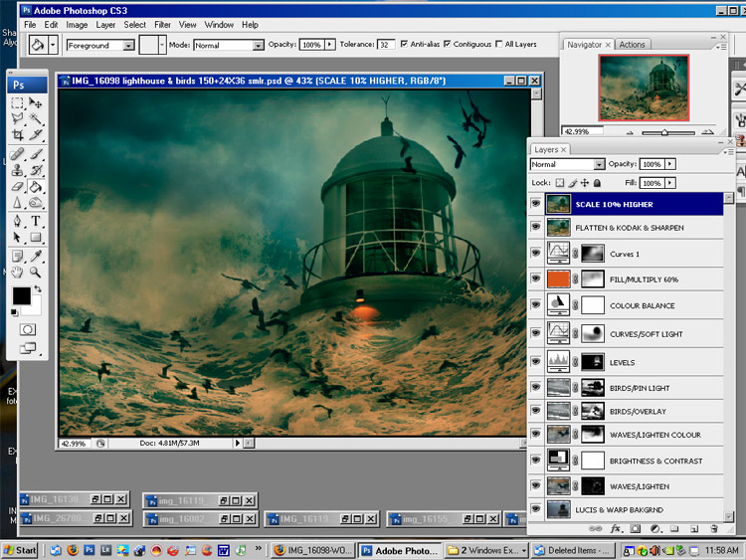Select the Eraser tool
This screenshot has height=560, width=746.
click(x=18, y=186)
